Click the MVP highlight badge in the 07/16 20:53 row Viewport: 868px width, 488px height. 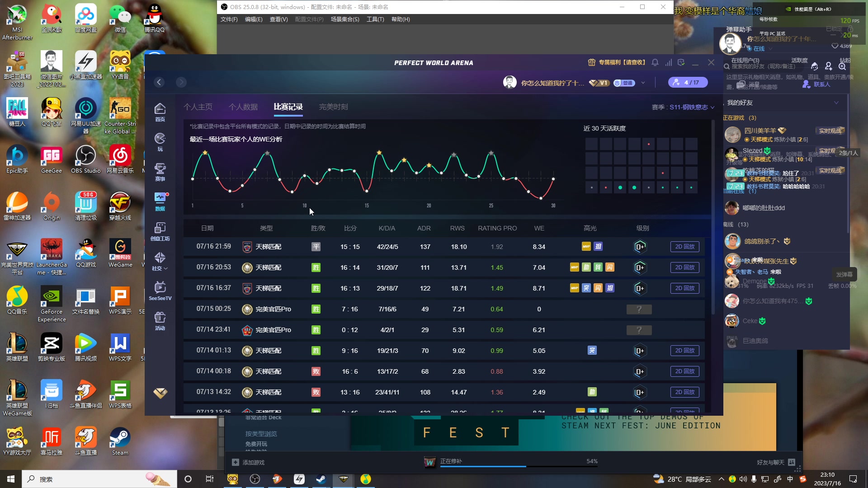tap(575, 267)
